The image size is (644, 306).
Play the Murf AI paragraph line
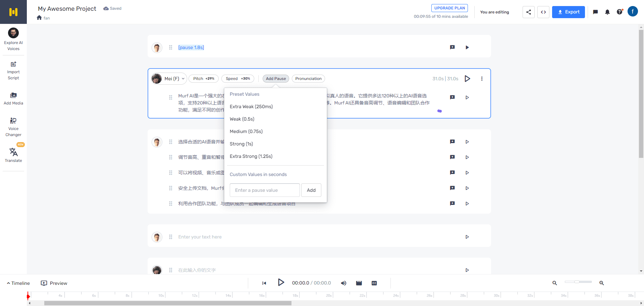(467, 97)
